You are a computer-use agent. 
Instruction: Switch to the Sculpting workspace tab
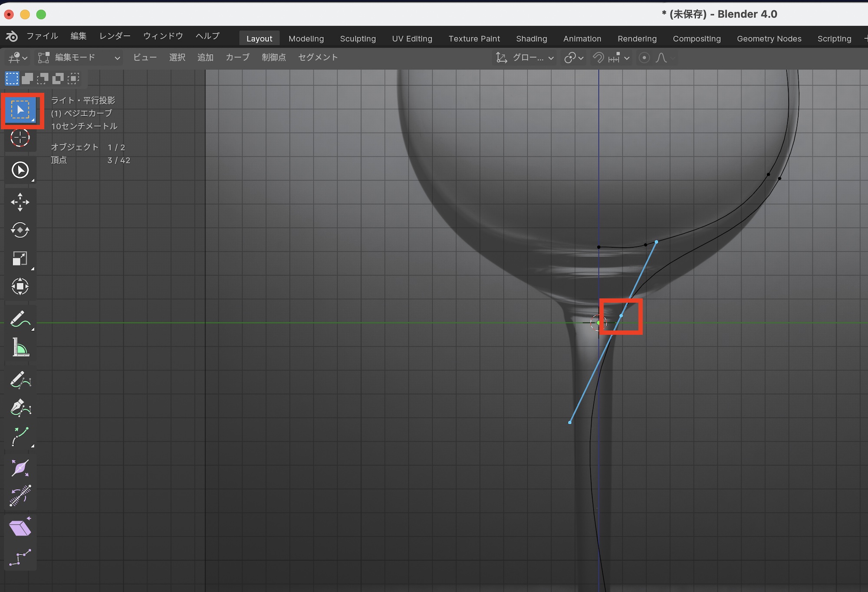(358, 39)
